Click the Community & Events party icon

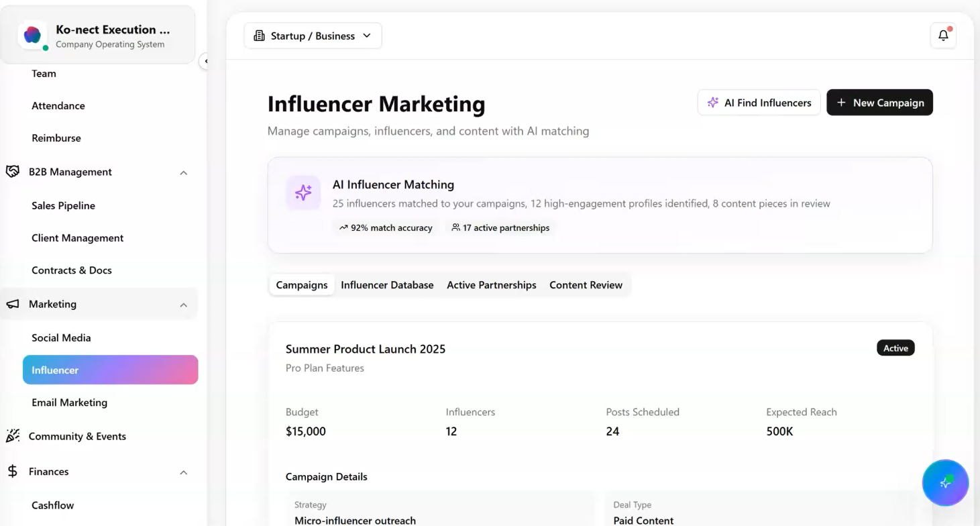(13, 436)
